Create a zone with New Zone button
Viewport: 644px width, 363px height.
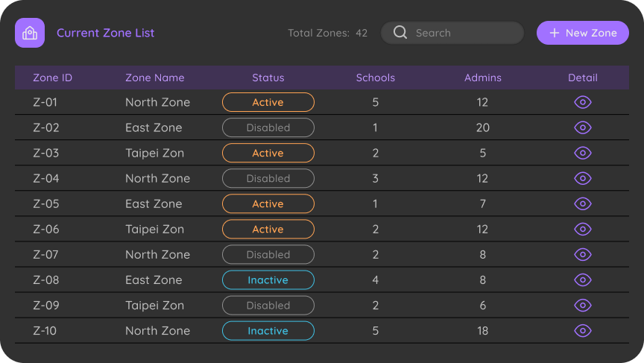pyautogui.click(x=582, y=33)
